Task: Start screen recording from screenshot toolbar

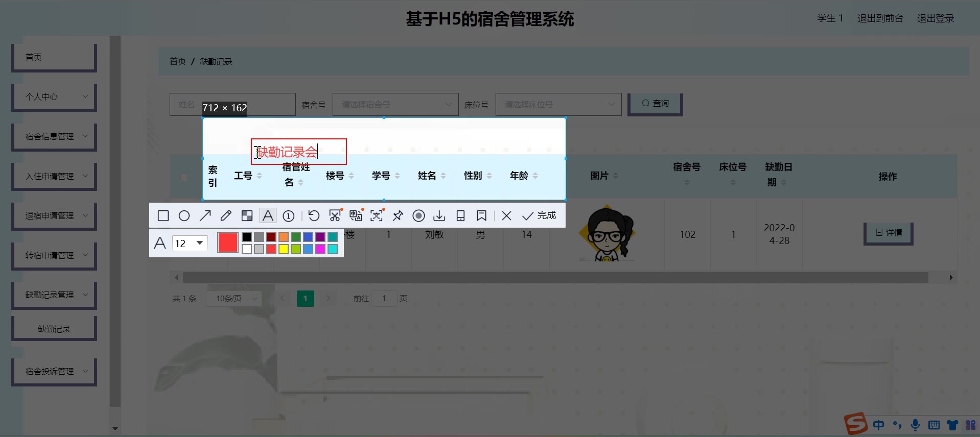Action: pyautogui.click(x=418, y=216)
